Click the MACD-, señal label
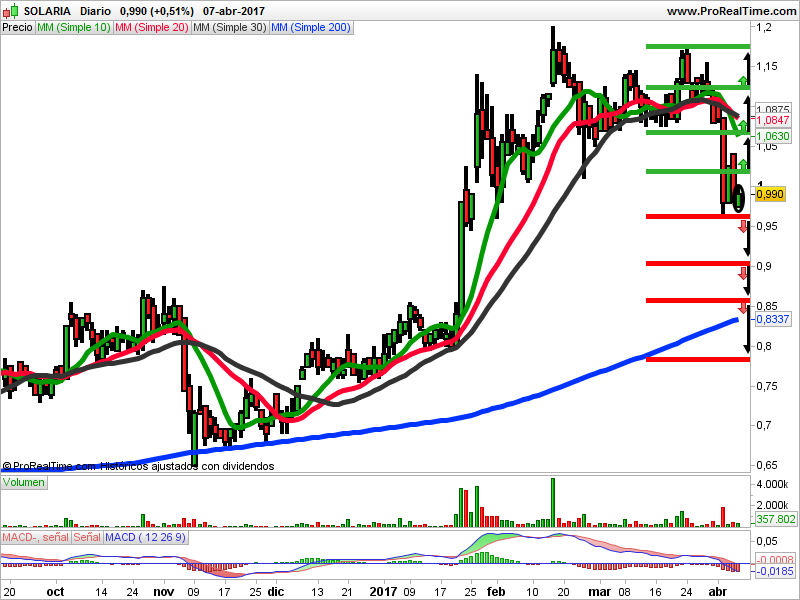 (x=35, y=537)
